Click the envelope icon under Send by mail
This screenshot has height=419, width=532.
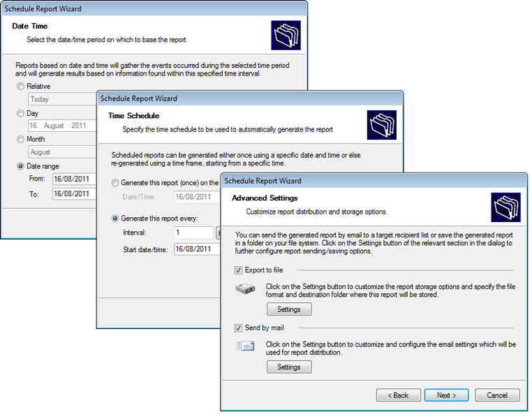245,346
